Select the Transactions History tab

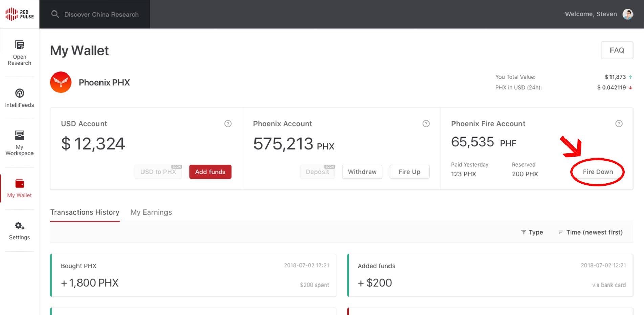(x=85, y=212)
